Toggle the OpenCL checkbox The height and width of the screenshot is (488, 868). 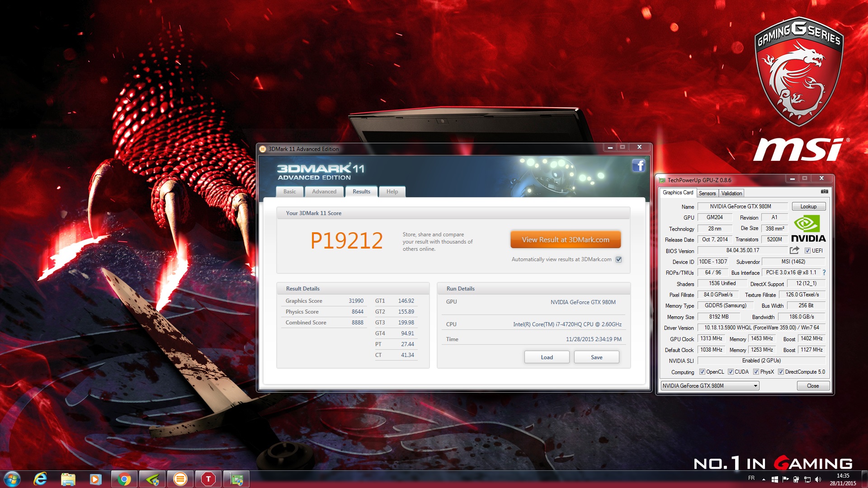click(702, 372)
